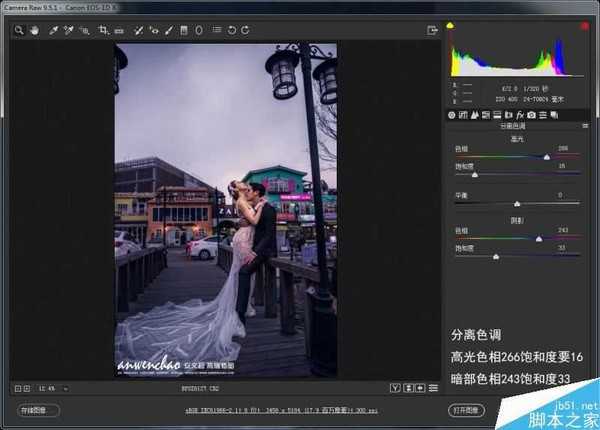Activate the Crop tool
This screenshot has height=430, width=600.
103,30
